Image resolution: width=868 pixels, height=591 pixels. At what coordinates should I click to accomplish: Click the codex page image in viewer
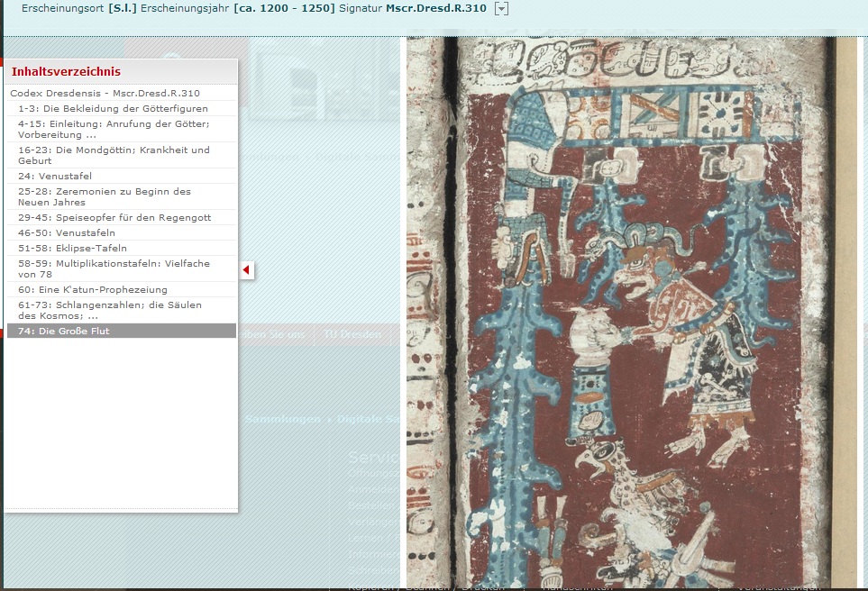coord(631,313)
